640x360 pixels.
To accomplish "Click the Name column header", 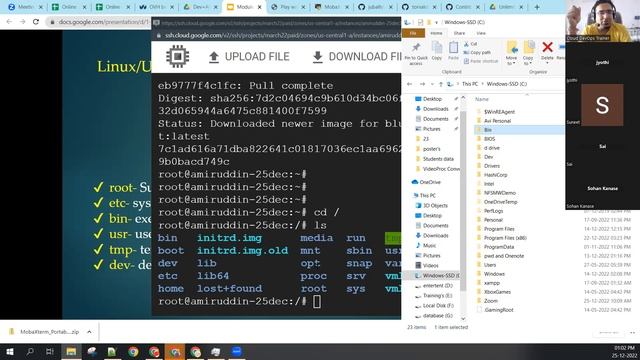I will [x=482, y=99].
